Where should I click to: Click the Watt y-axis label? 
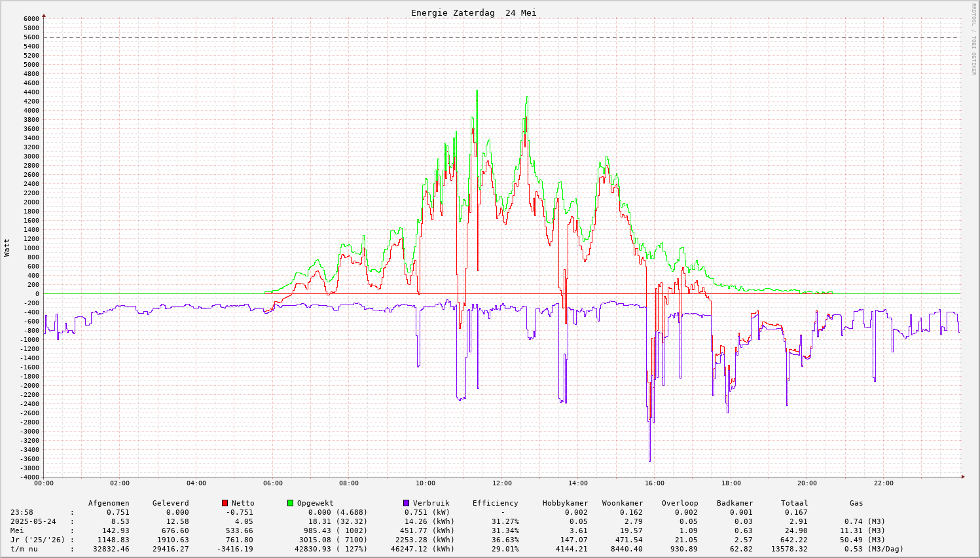tap(7, 248)
